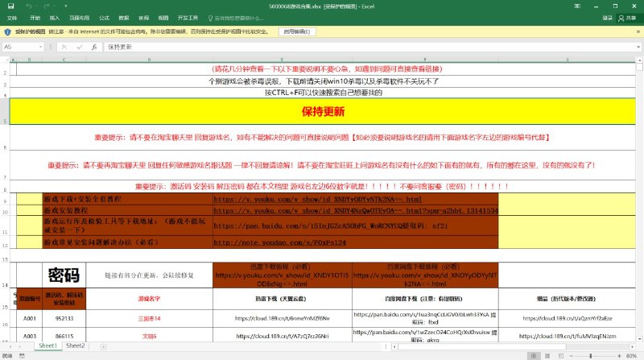Expand the formula bar with the chevron

[638, 47]
